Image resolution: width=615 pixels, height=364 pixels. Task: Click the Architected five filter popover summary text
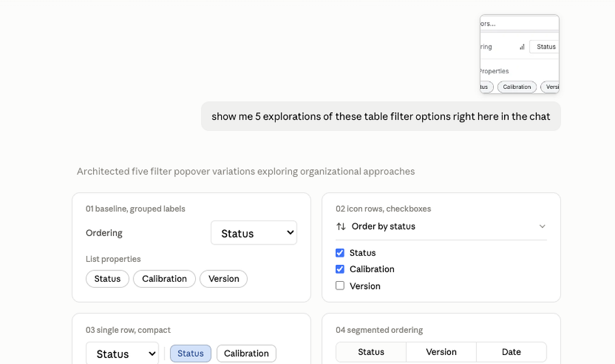pos(246,171)
